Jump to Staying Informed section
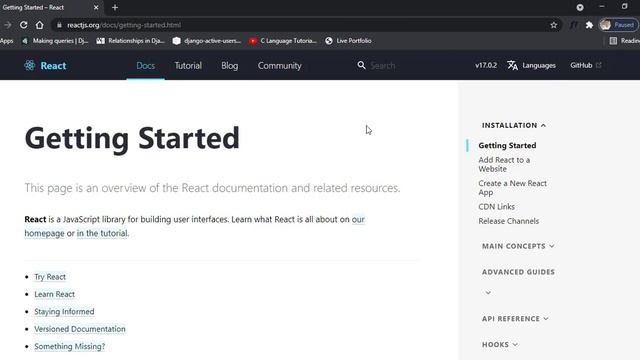 point(64,311)
